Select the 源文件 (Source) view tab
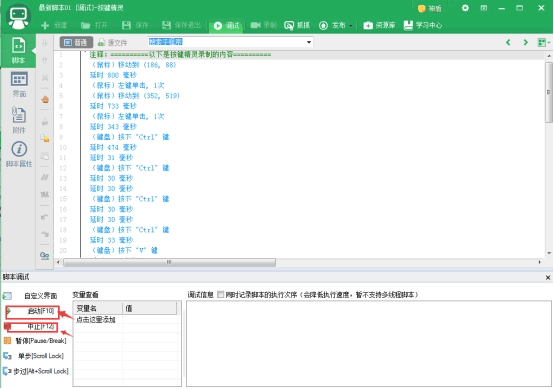This screenshot has width=554, height=389. click(x=112, y=42)
